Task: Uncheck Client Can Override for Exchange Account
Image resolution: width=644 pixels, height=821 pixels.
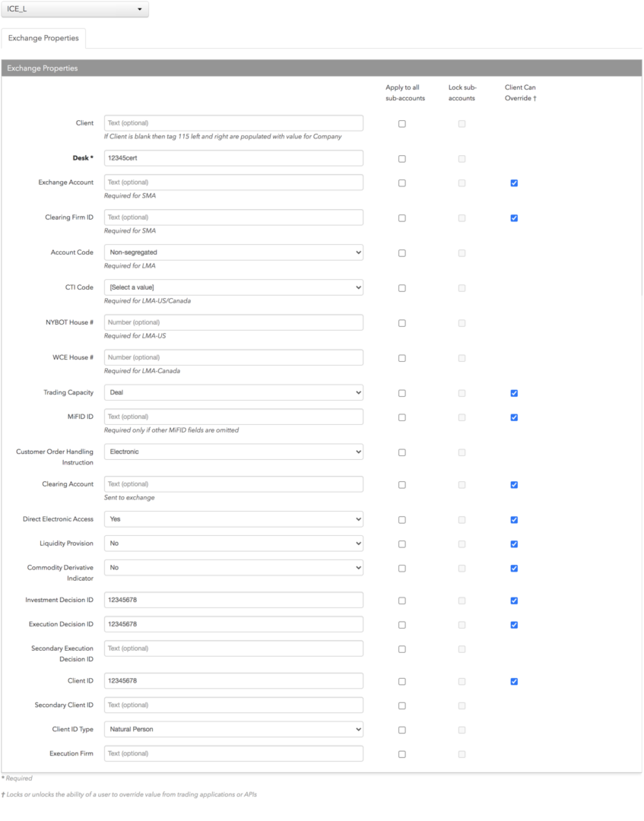Action: [x=514, y=183]
